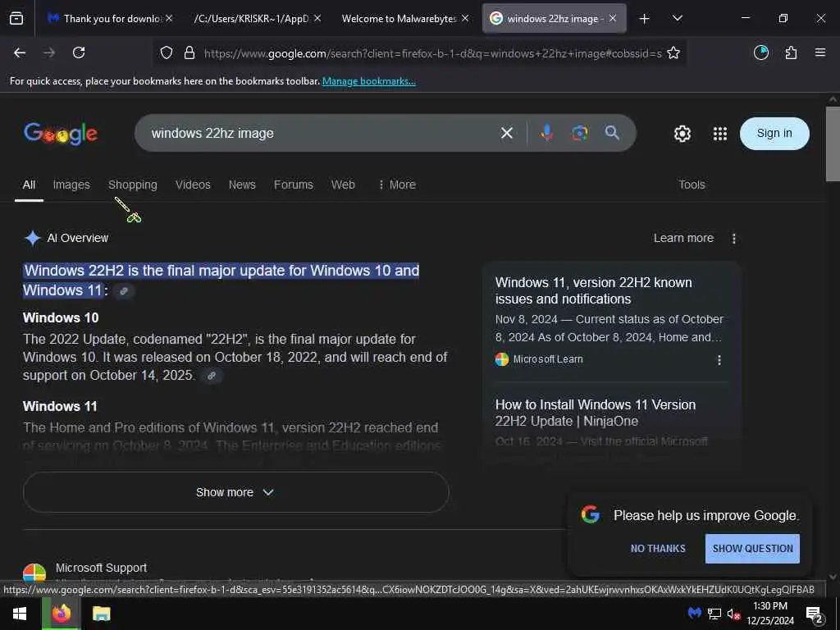Open Firefox View tab list icon
840x630 pixels.
point(16,18)
